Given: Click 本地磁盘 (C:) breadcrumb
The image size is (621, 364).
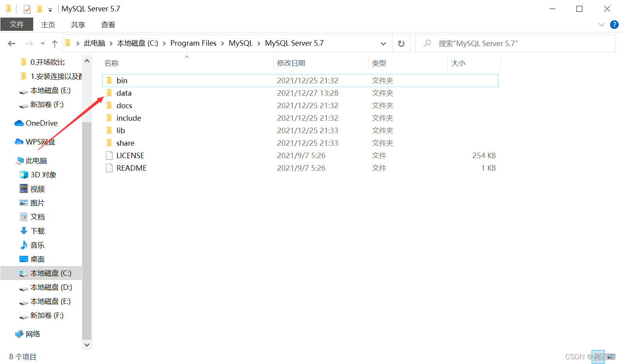Looking at the screenshot, I should (138, 43).
